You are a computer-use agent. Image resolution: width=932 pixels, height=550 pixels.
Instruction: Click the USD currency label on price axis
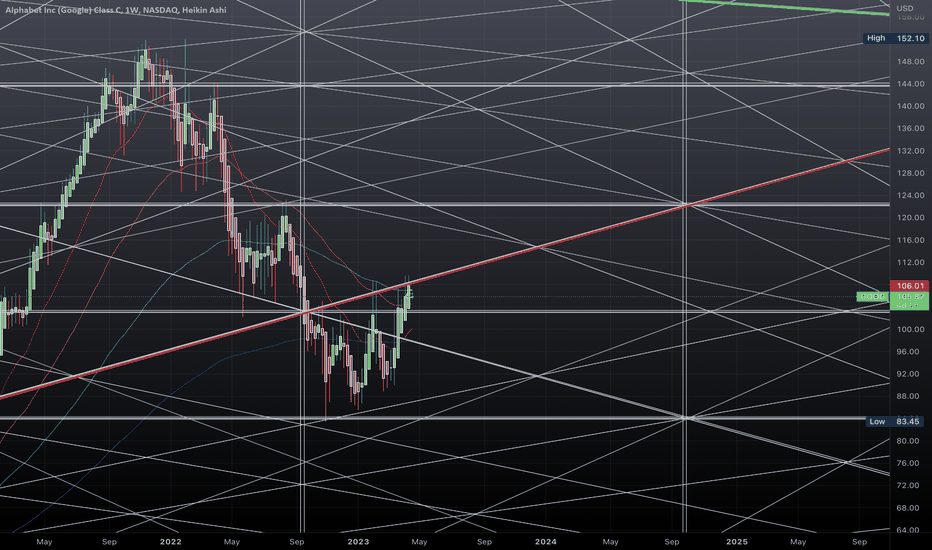(905, 8)
